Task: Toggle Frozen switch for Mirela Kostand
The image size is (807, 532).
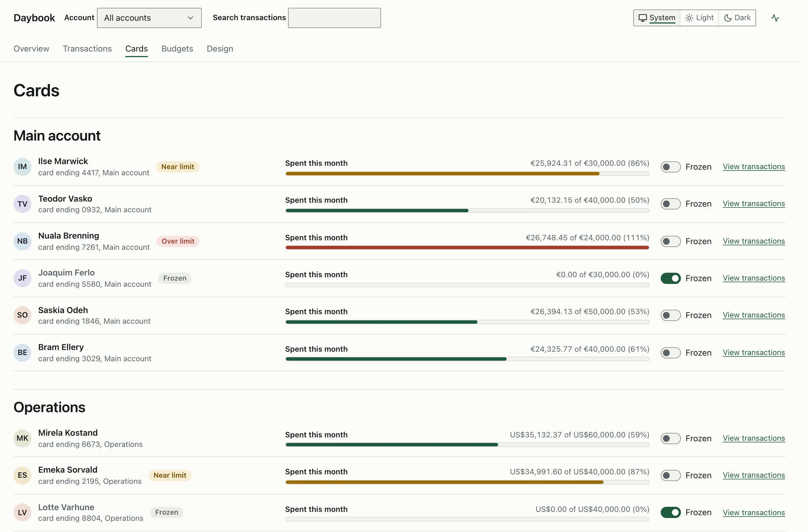Action: pos(671,438)
